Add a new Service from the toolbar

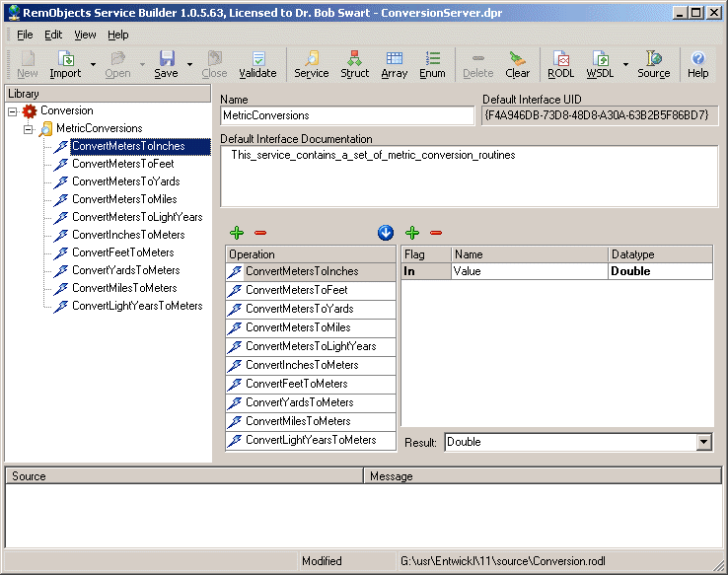pyautogui.click(x=311, y=64)
